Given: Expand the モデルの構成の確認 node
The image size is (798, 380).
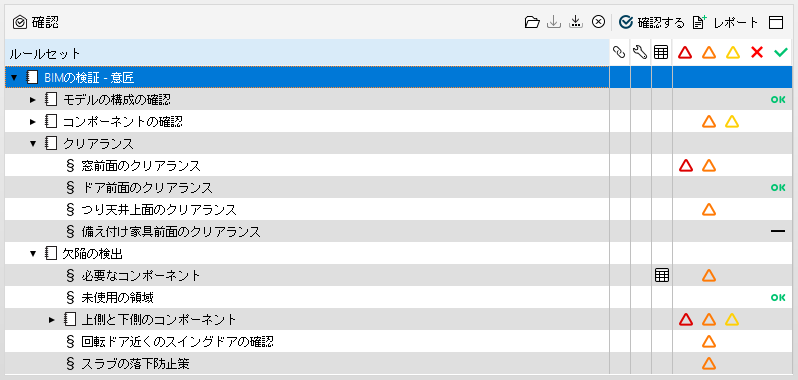Looking at the screenshot, I should tap(33, 100).
